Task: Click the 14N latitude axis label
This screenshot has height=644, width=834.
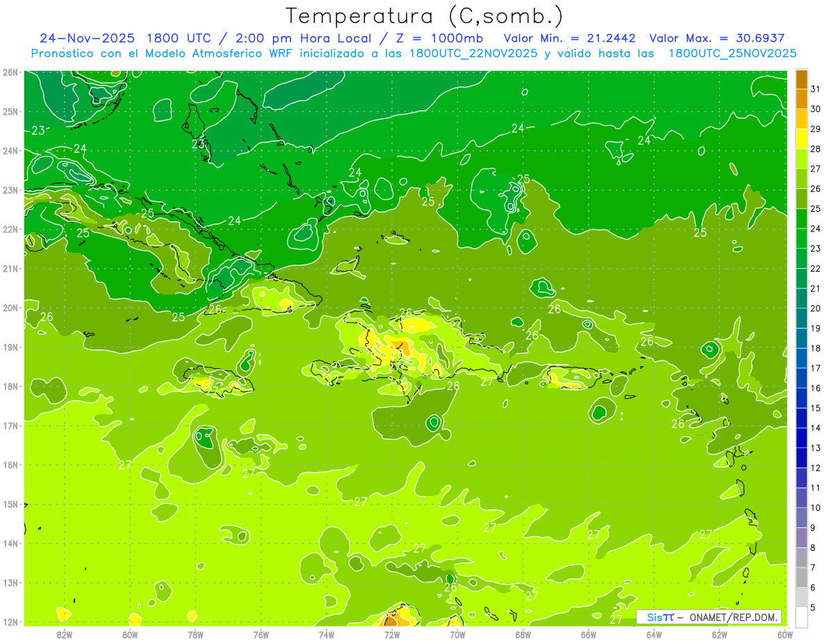Action: (10, 543)
